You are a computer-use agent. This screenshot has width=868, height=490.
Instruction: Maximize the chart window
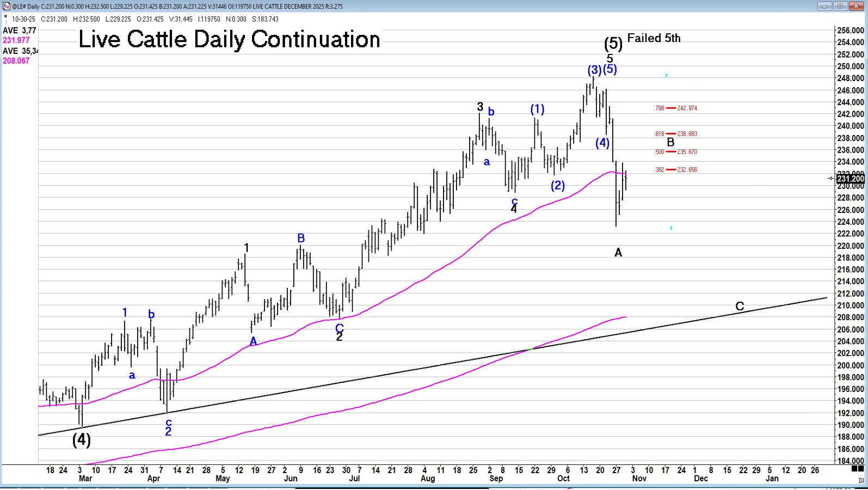840,7
